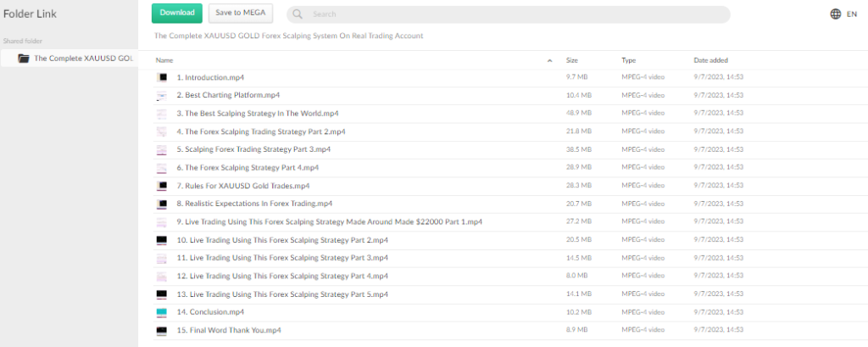Viewport: 868px width, 347px height.
Task: Click the 38.5 MB size value
Action: point(578,149)
